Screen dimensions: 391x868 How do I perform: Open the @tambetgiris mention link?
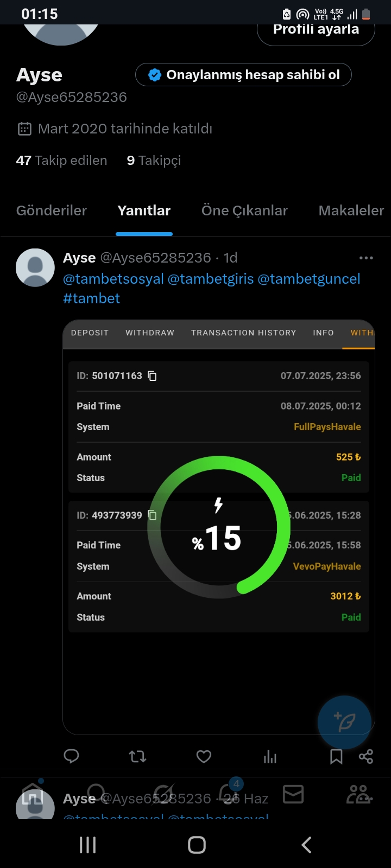pyautogui.click(x=211, y=279)
